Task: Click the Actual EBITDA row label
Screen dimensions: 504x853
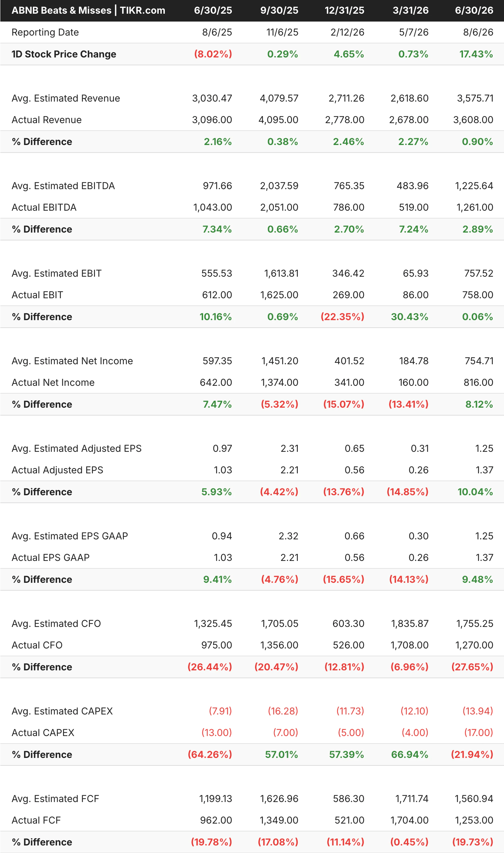Action: pos(44,207)
